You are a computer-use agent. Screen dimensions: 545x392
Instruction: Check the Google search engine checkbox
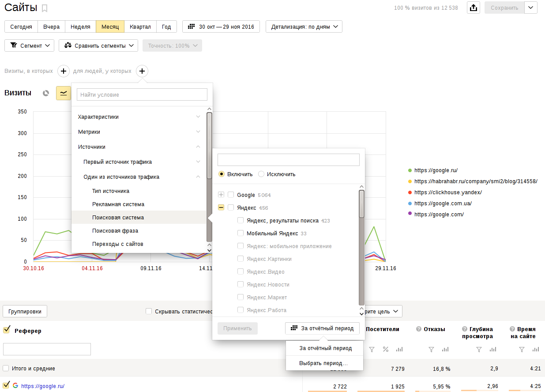pyautogui.click(x=231, y=195)
